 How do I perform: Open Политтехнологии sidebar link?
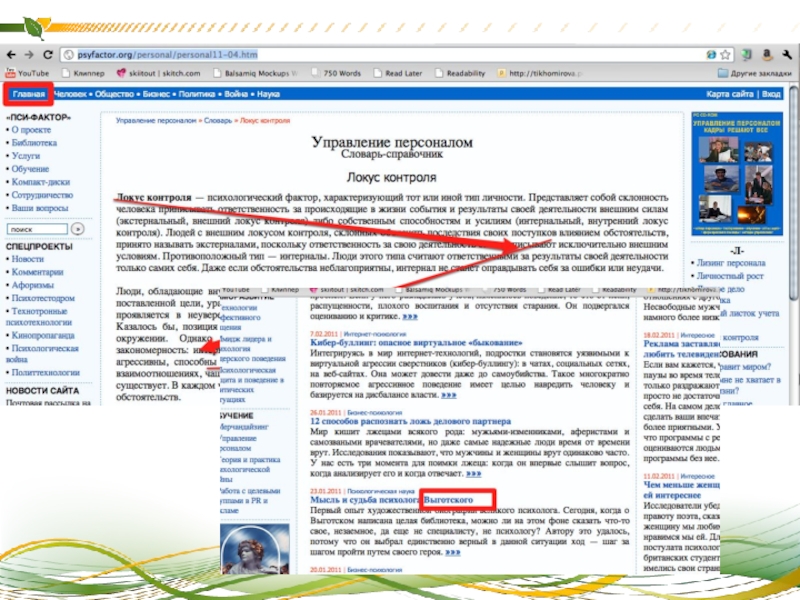(45, 372)
